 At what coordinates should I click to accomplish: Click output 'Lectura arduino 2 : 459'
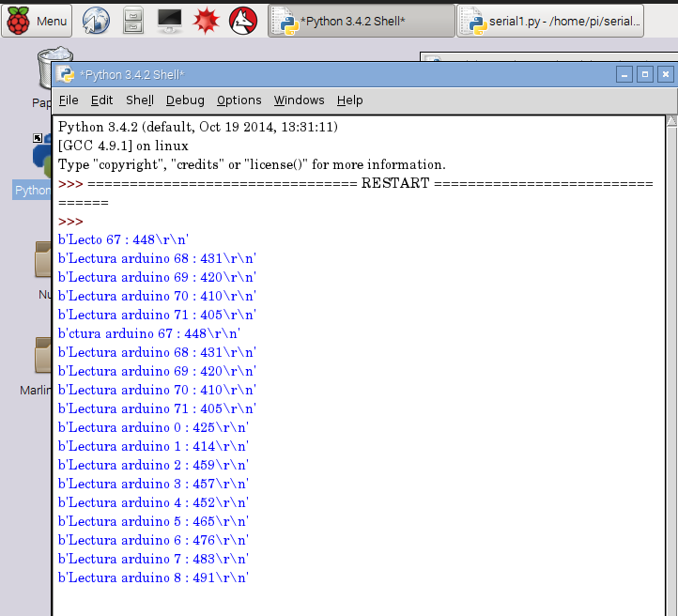153,465
